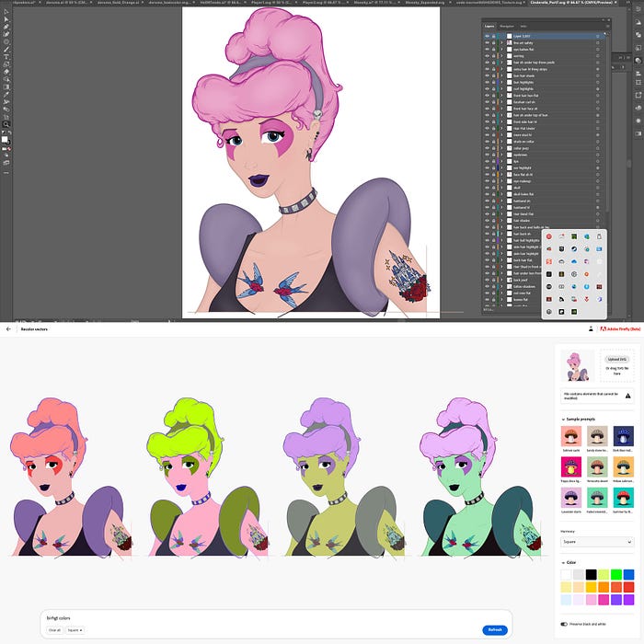Click the Steam icon in the tray overflow popup
Viewport: 644px width, 644px height.
pos(574,249)
